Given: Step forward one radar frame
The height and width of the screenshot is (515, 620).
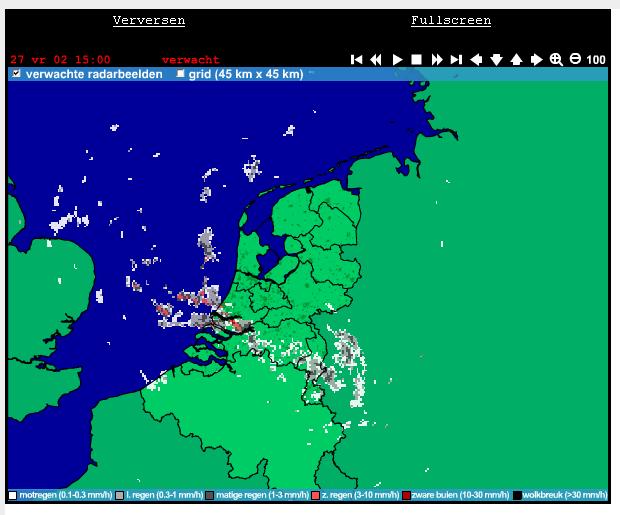Looking at the screenshot, I should pos(437,60).
